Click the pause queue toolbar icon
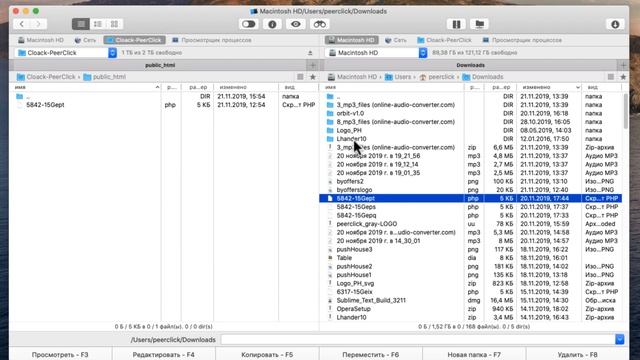 pyautogui.click(x=456, y=24)
